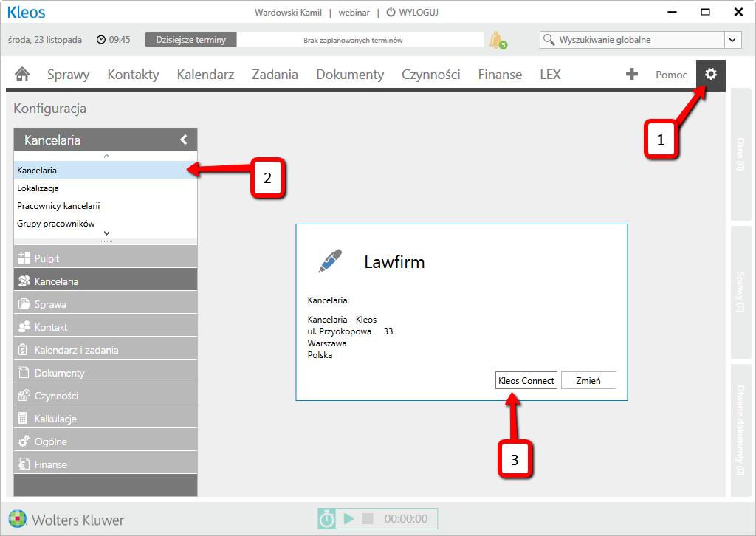
Task: Expand the Finanse configuration section
Action: pos(106,464)
